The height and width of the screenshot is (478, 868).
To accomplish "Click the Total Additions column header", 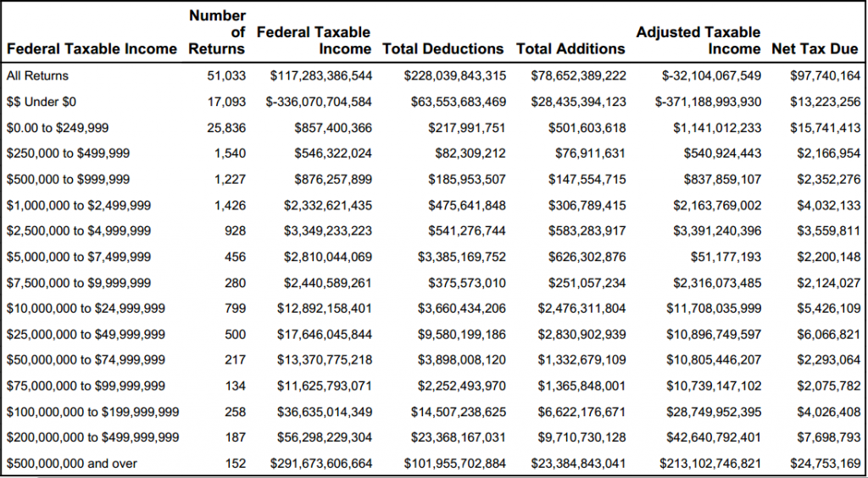I will (x=570, y=48).
